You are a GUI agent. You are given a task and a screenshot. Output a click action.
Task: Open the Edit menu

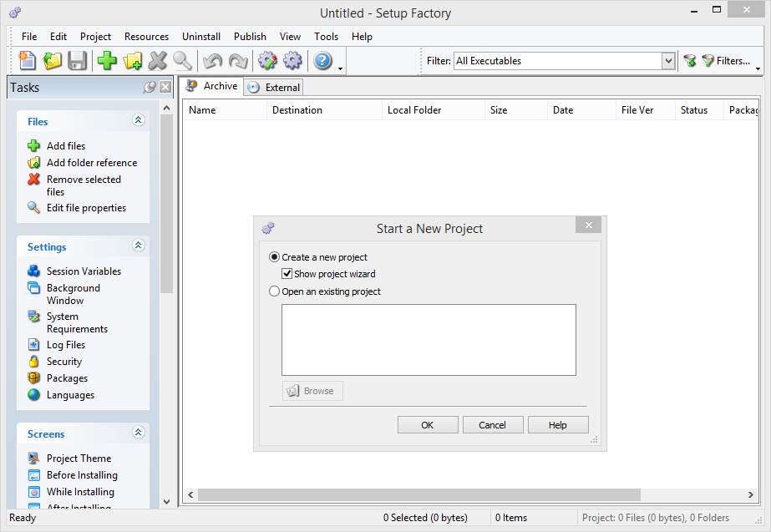pyautogui.click(x=58, y=37)
